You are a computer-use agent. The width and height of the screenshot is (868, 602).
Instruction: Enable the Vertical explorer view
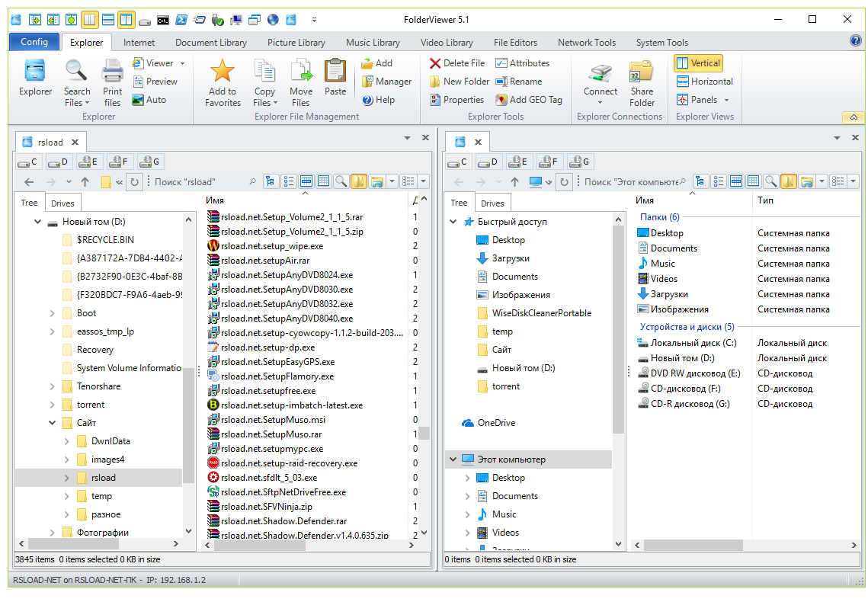(x=698, y=63)
